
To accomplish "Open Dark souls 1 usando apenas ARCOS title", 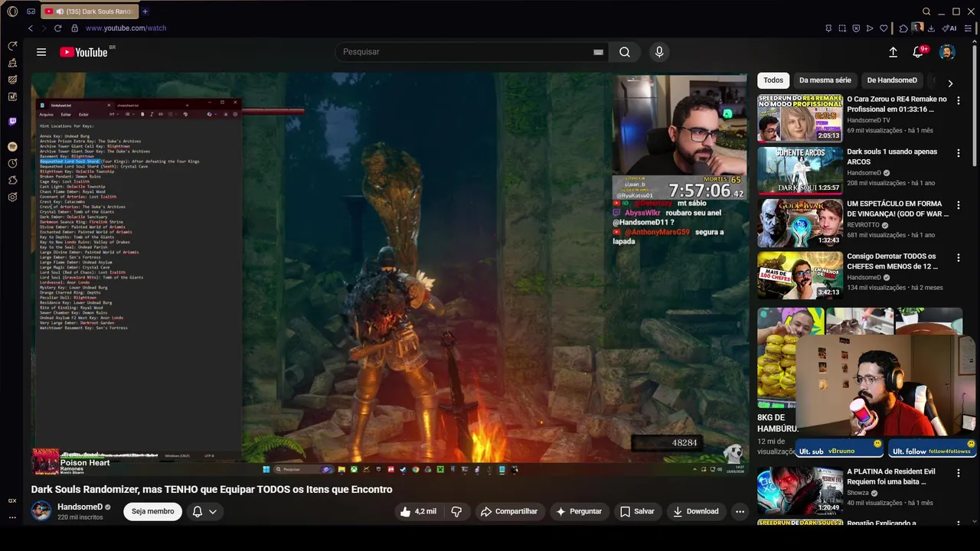I will click(892, 157).
